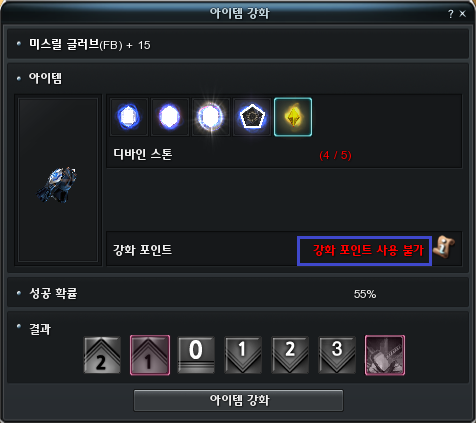Viewport: 476px width, 423px height.
Task: Click the downgrade 2 result icon
Action: click(290, 355)
